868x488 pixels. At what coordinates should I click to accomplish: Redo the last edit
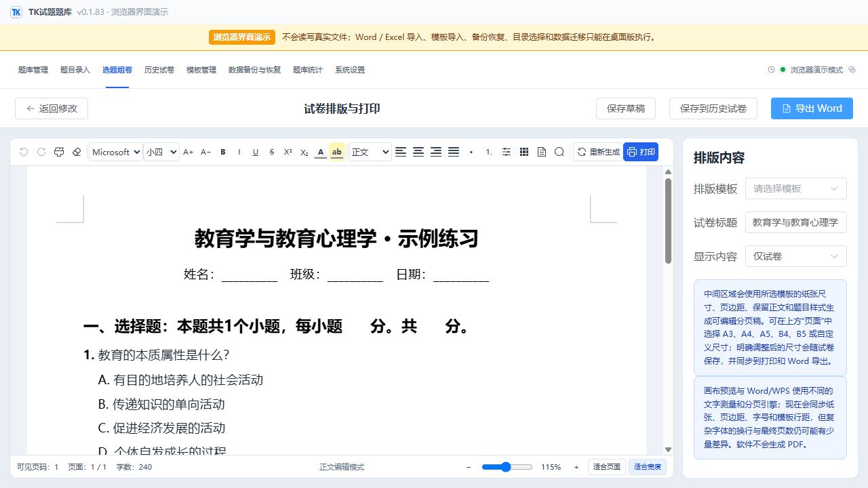(41, 152)
